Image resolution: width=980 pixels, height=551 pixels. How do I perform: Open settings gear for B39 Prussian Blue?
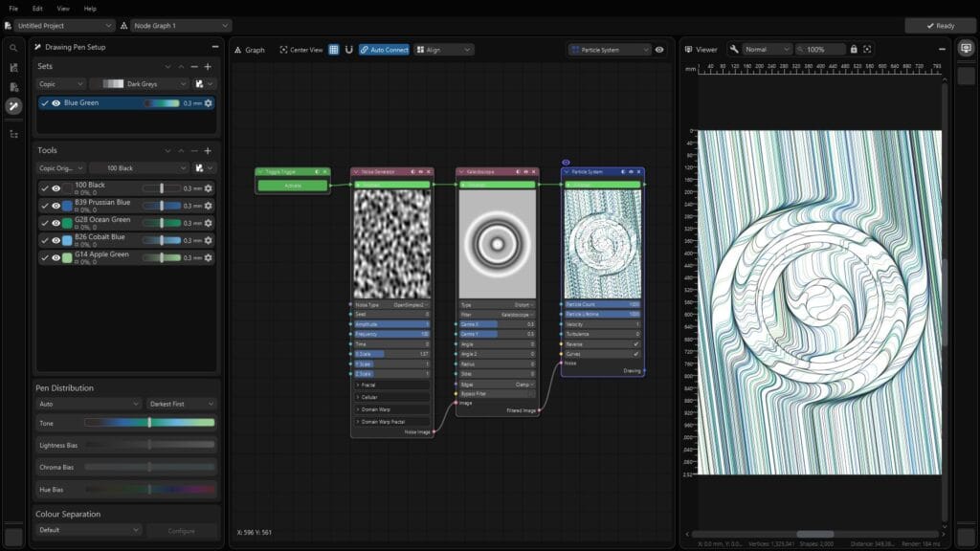click(x=209, y=206)
